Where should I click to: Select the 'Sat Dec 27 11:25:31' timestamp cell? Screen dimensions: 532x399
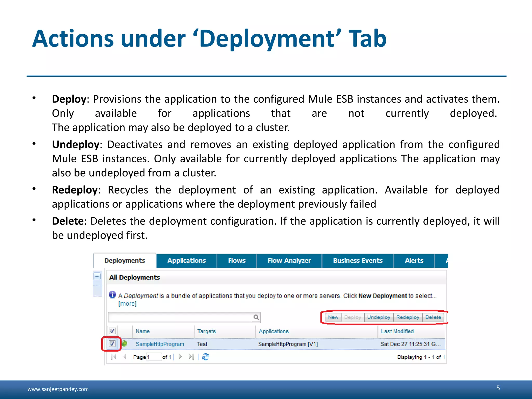410,344
